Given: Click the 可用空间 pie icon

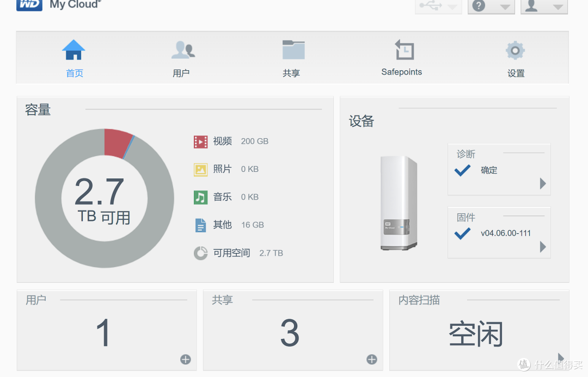Looking at the screenshot, I should [x=200, y=253].
